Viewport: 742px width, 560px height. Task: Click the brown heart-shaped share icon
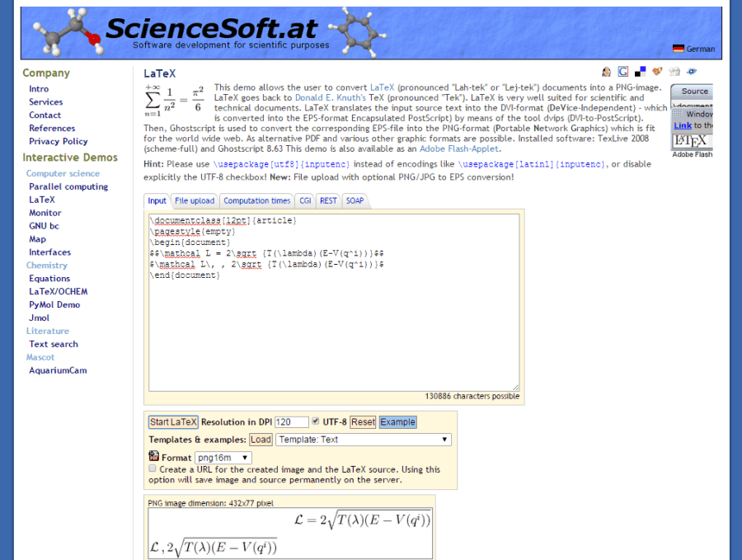click(657, 72)
